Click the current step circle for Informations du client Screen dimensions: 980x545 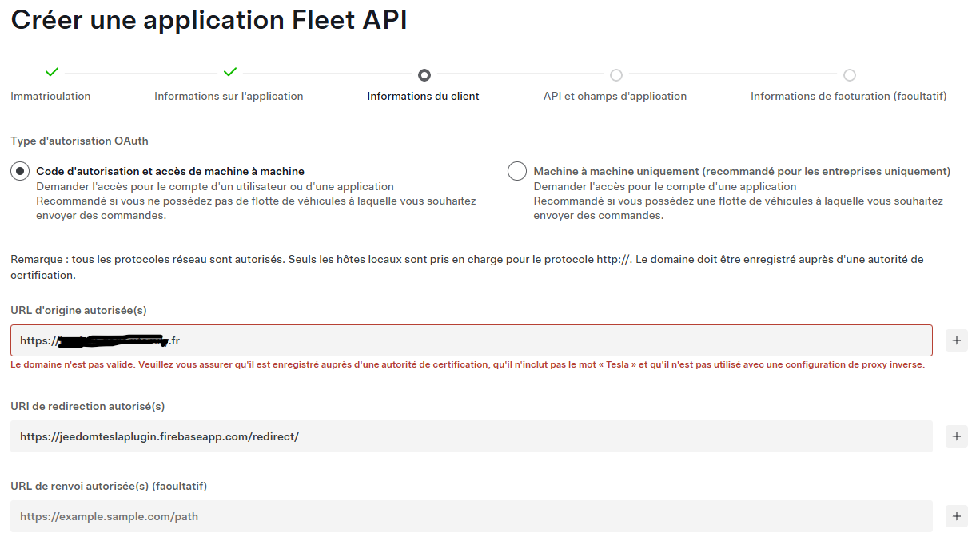coord(424,75)
